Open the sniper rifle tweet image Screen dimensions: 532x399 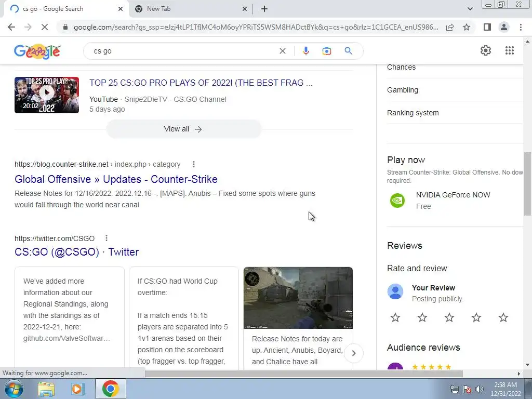pyautogui.click(x=298, y=298)
